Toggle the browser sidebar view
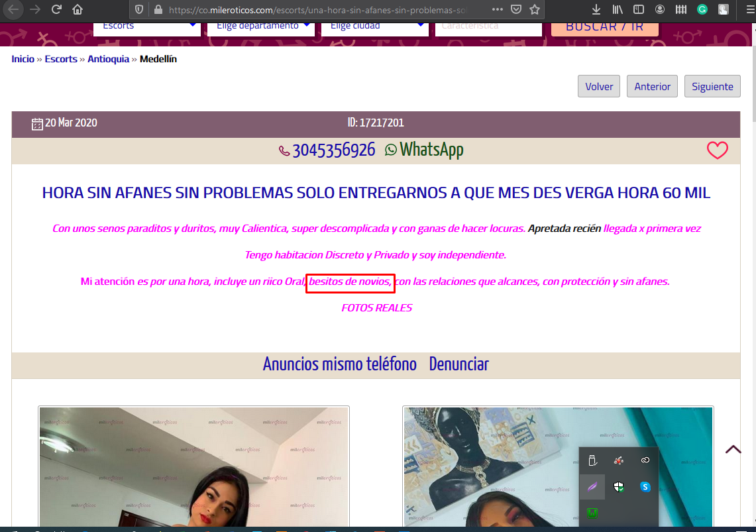 click(x=638, y=10)
